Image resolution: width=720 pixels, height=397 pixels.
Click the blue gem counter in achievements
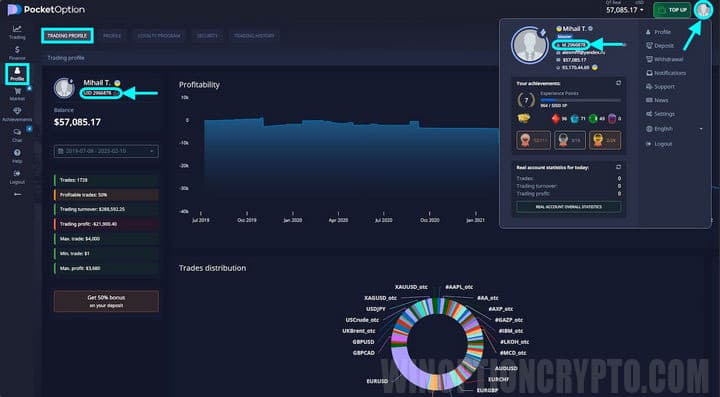coord(578,119)
